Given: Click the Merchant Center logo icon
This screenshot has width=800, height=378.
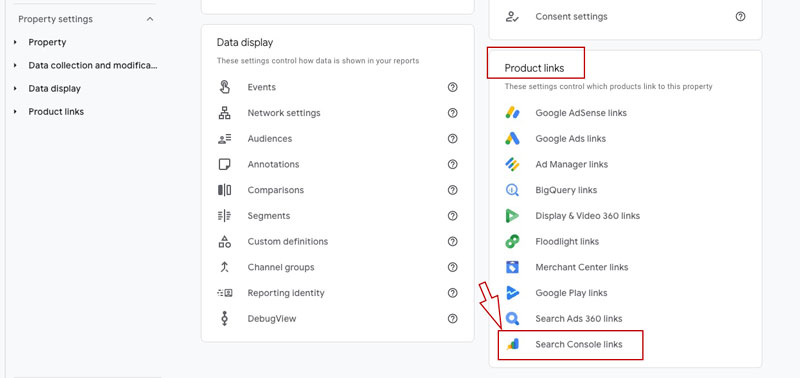Looking at the screenshot, I should 512,267.
